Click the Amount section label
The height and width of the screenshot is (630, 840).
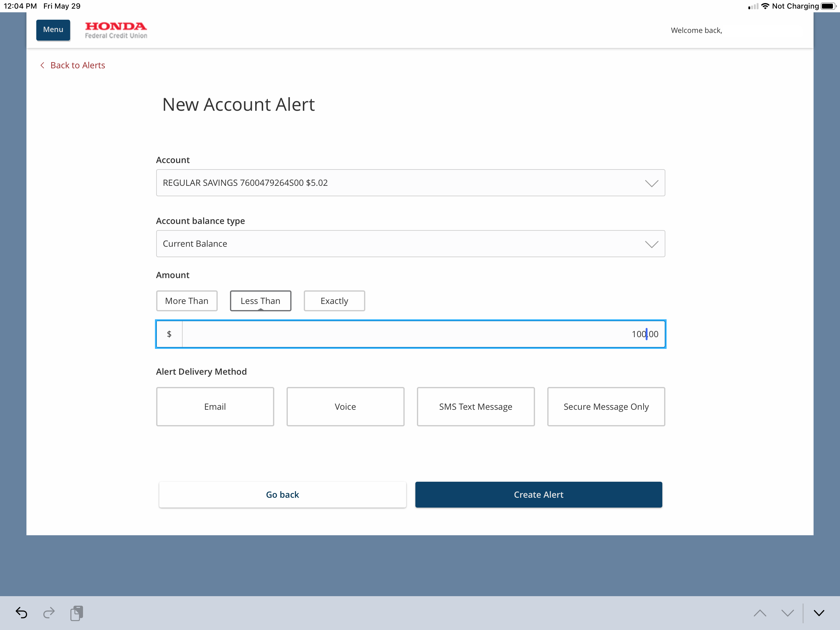173,275
